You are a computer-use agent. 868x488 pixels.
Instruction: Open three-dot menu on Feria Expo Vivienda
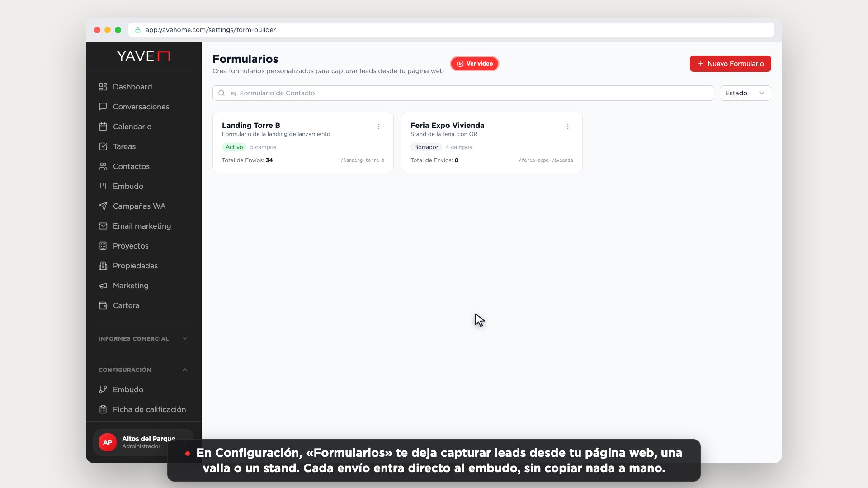click(x=568, y=127)
